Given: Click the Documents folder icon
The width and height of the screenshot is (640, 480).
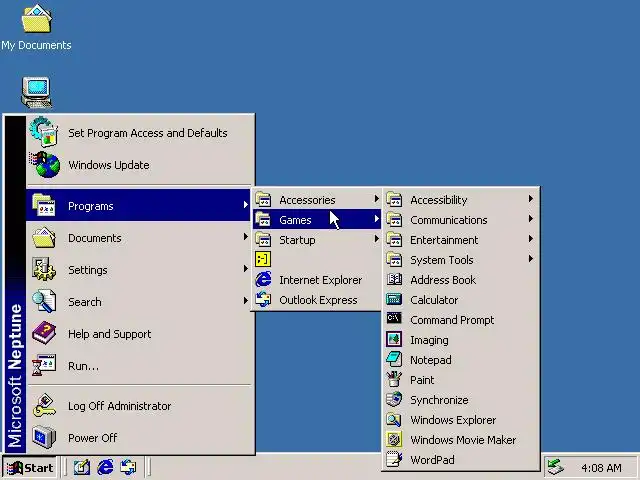Looking at the screenshot, I should pyautogui.click(x=44, y=238).
